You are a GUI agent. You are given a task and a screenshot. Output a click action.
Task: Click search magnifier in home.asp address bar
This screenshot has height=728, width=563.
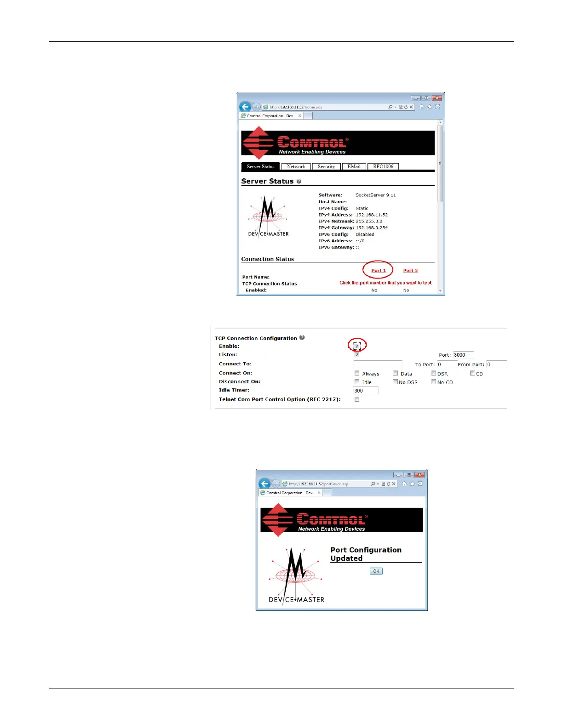(390, 107)
